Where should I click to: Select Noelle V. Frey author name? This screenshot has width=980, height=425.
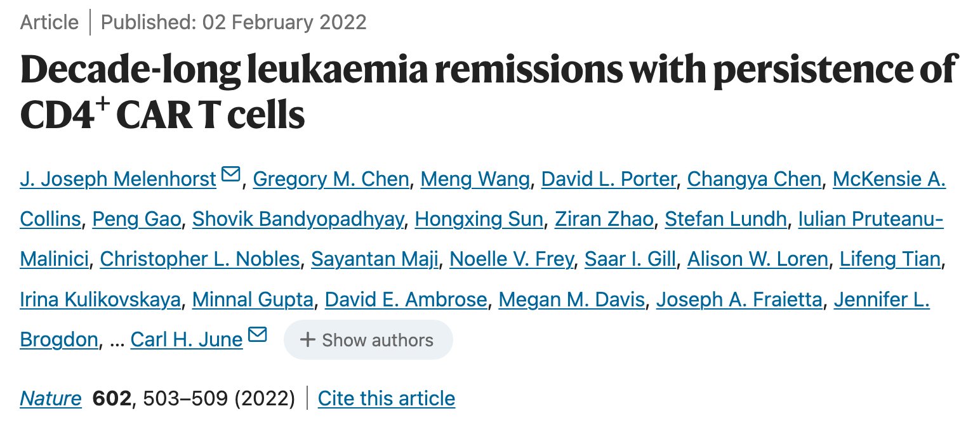pos(512,259)
